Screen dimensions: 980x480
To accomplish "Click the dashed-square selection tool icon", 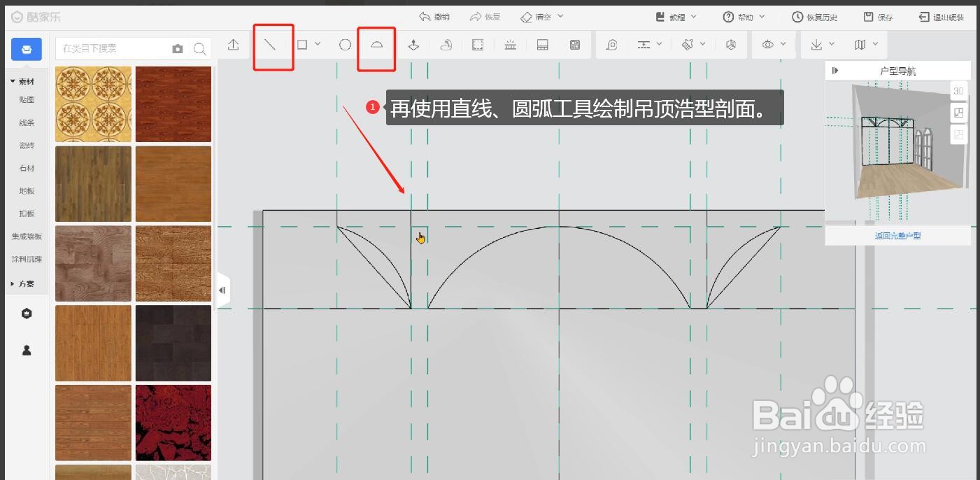I will (478, 45).
